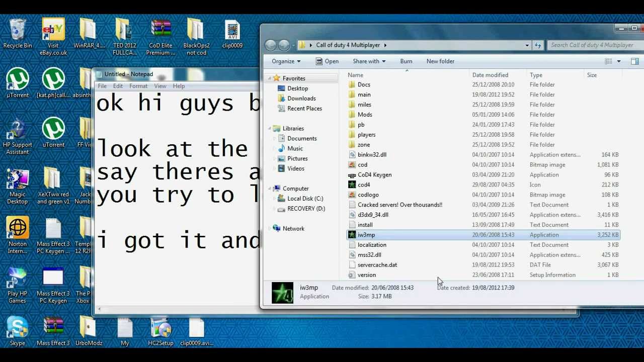Viewport: 644px width, 362px height.
Task: Select the clip0009 AVI desktop file
Action: point(232,34)
